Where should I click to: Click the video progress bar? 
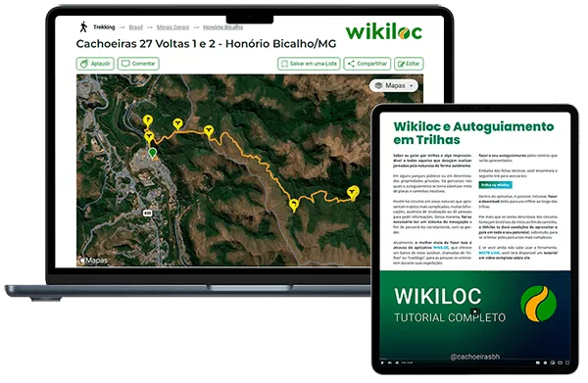pyautogui.click(x=475, y=359)
